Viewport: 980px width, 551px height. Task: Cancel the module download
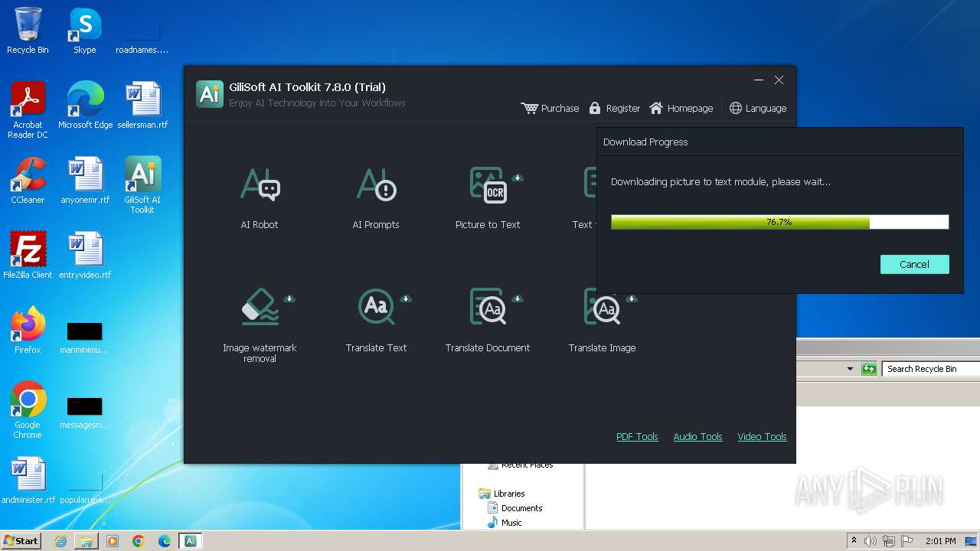[x=914, y=264]
